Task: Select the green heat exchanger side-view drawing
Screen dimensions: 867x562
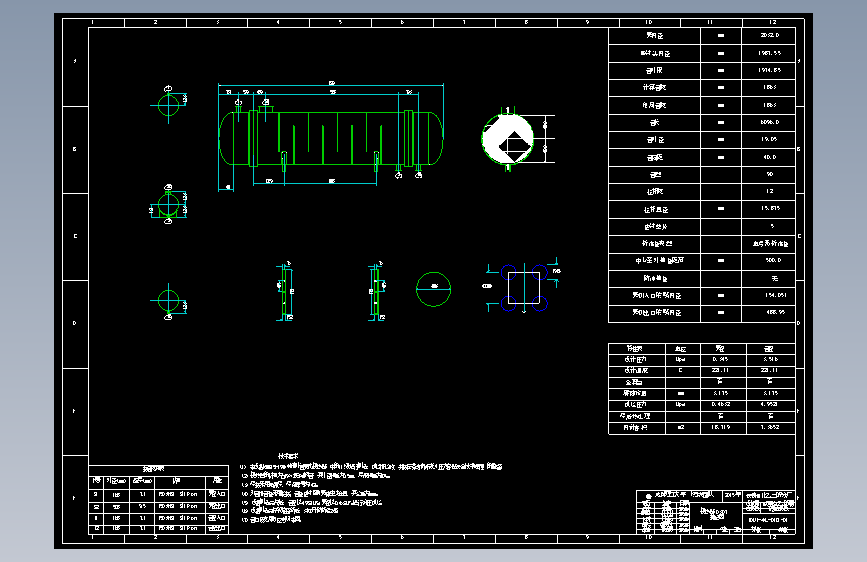Action: pos(331,138)
